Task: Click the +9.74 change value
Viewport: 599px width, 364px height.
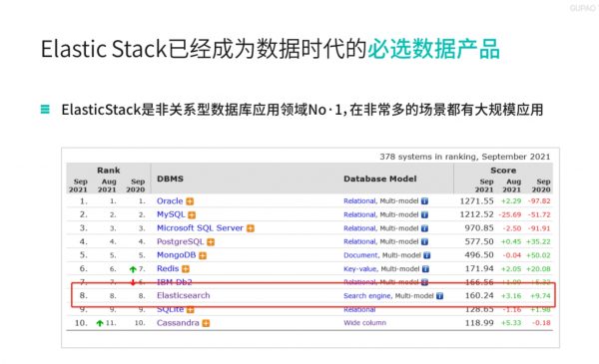Action: click(540, 296)
